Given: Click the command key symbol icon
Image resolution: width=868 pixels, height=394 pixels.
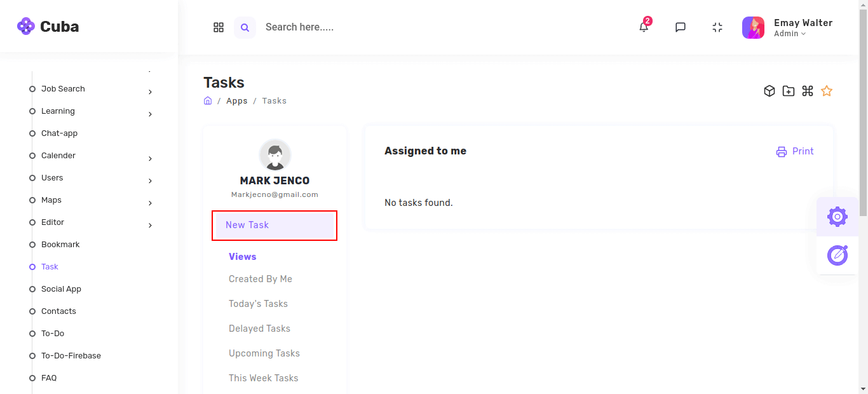Looking at the screenshot, I should pos(808,91).
